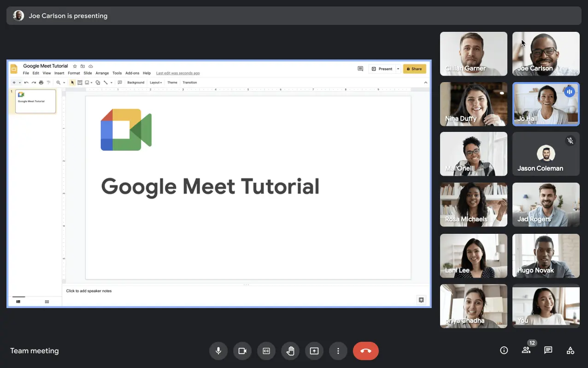Click the Theme button
Screen dimensions: 588x368
tap(172, 83)
